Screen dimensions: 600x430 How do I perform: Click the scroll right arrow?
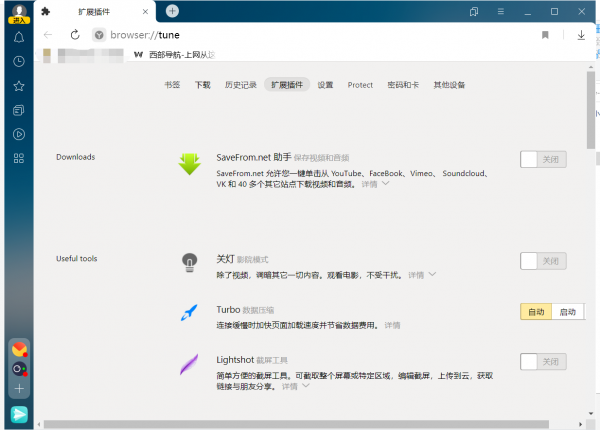pyautogui.click(x=580, y=424)
